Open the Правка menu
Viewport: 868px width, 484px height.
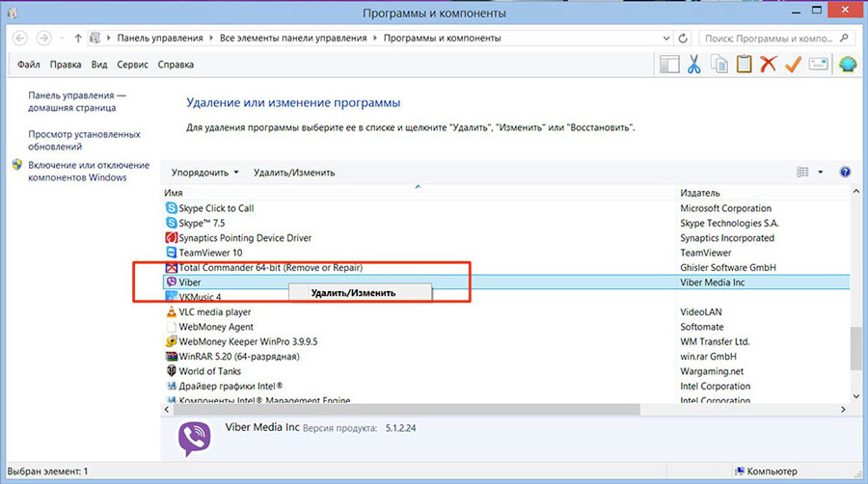(x=66, y=65)
